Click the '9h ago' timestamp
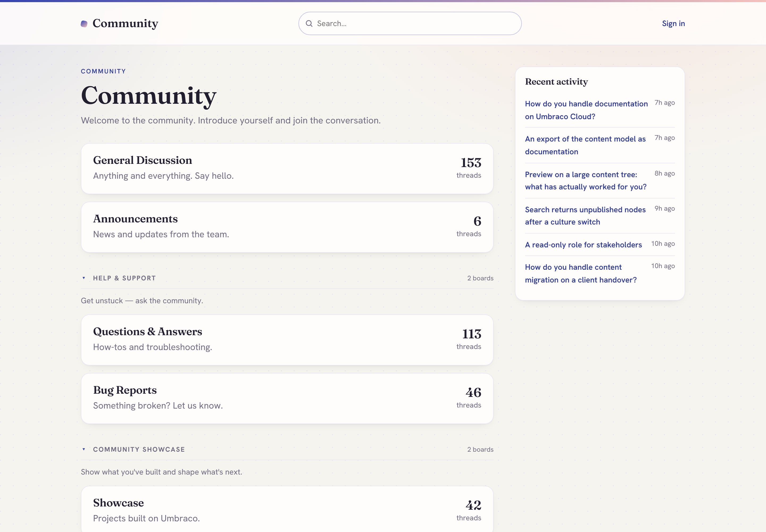This screenshot has height=532, width=766. click(x=664, y=208)
